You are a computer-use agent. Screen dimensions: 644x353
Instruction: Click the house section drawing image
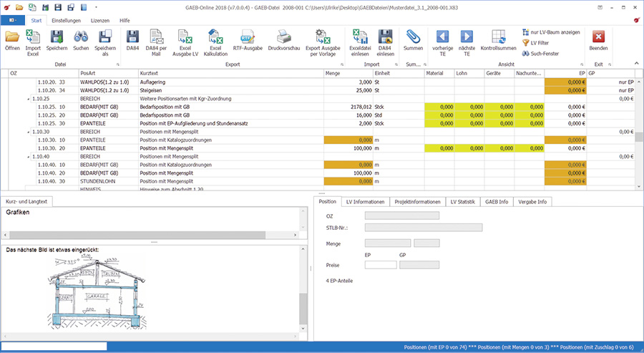coord(97,292)
